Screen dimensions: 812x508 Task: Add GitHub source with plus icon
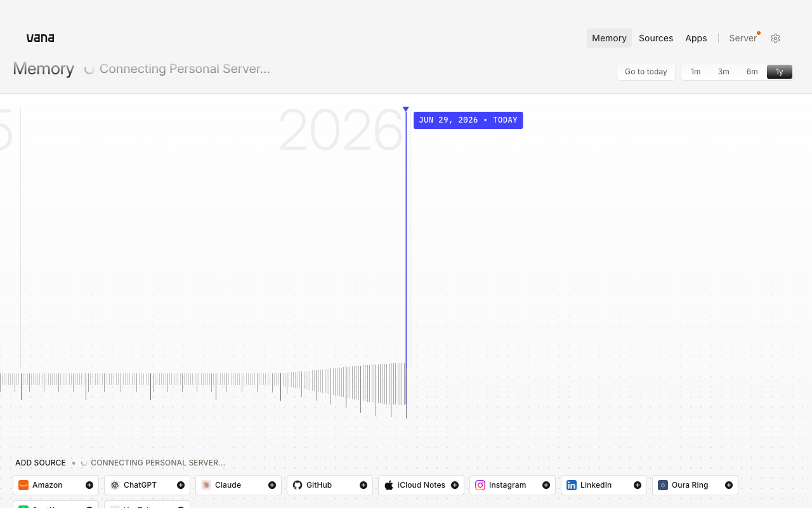pyautogui.click(x=363, y=485)
